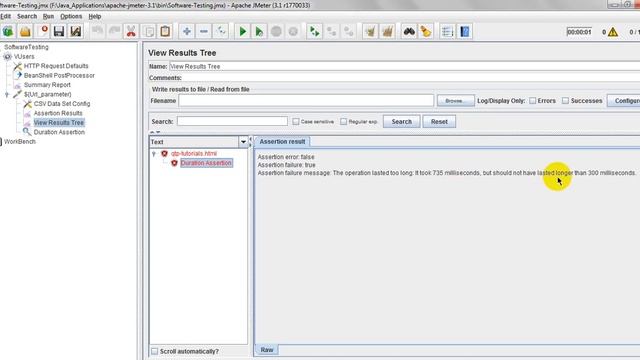Image resolution: width=640 pixels, height=360 pixels.
Task: Click the round Stop test icon
Action: pyautogui.click(x=276, y=31)
